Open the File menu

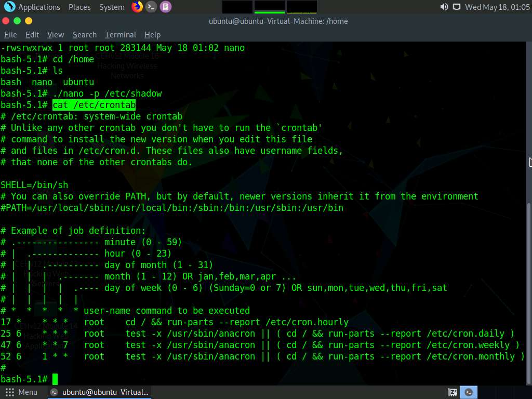tap(10, 35)
